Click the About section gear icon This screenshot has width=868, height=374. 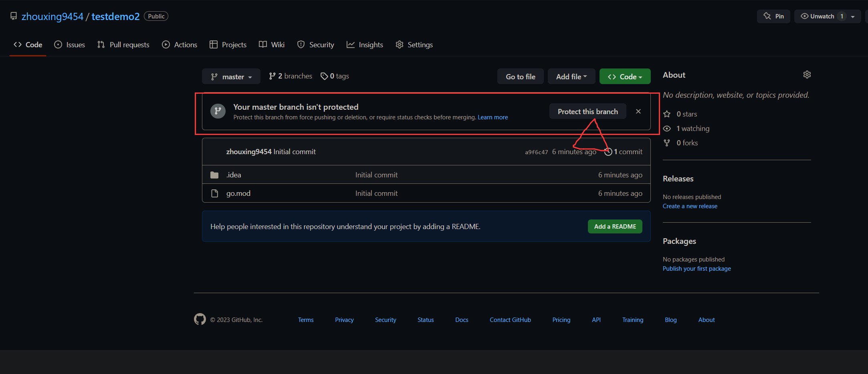point(807,75)
